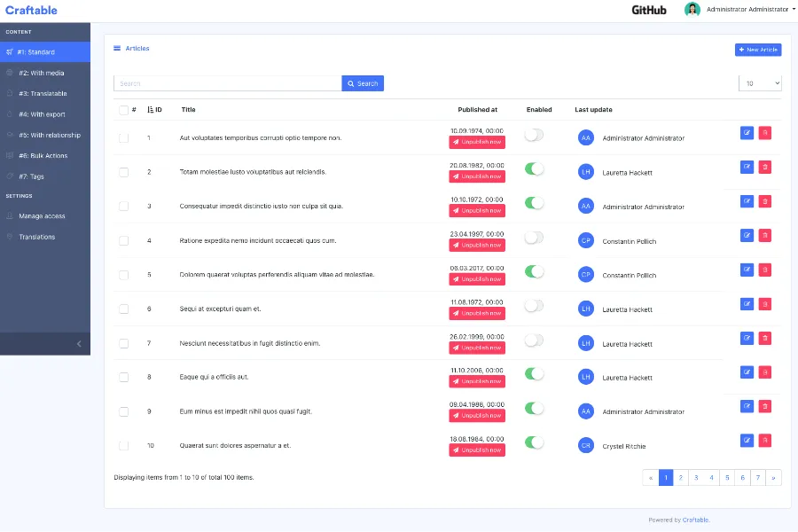Check the checkbox for article 4
The height and width of the screenshot is (532, 798).
tap(123, 240)
